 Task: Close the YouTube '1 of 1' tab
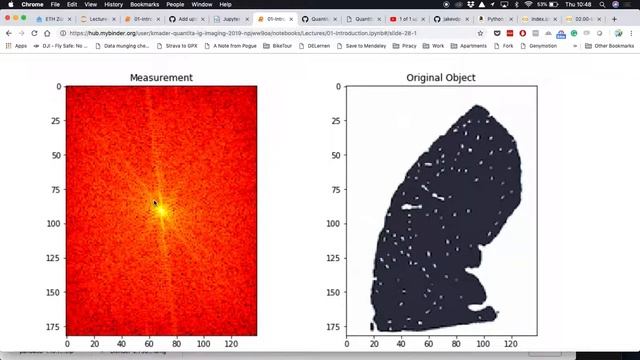click(423, 19)
